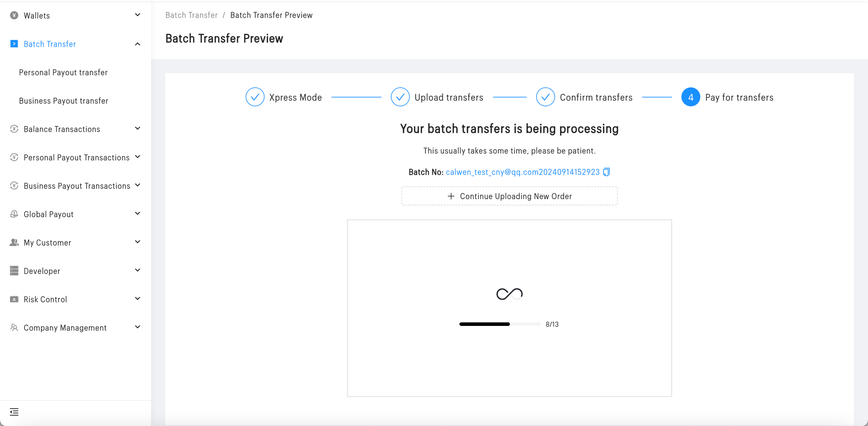Collapse the Batch Transfer menu chevron
This screenshot has height=426, width=868.
137,44
